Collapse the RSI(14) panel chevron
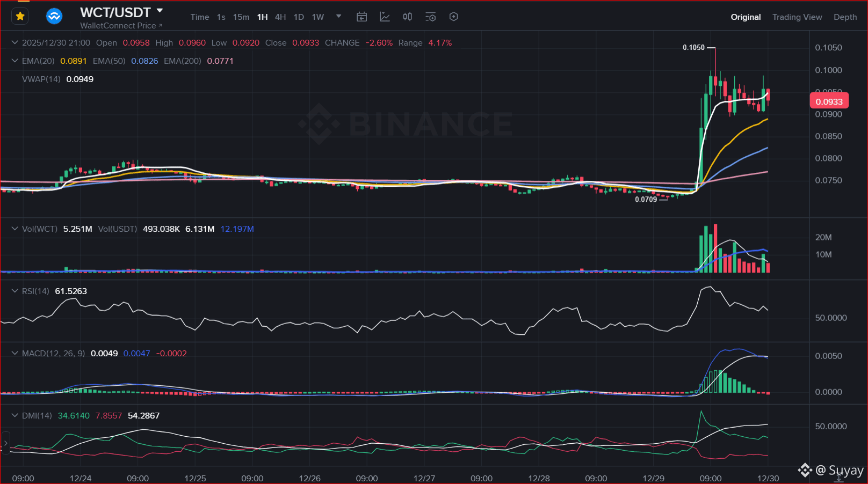 [x=15, y=291]
